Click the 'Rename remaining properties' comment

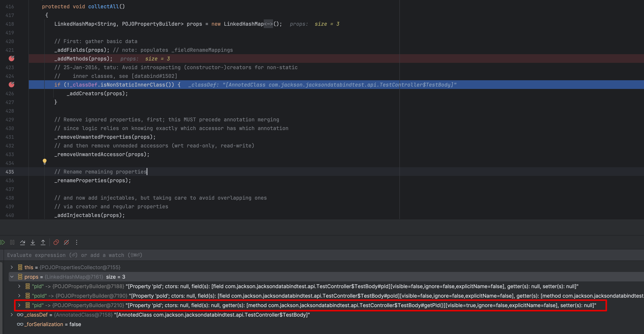[101, 172]
